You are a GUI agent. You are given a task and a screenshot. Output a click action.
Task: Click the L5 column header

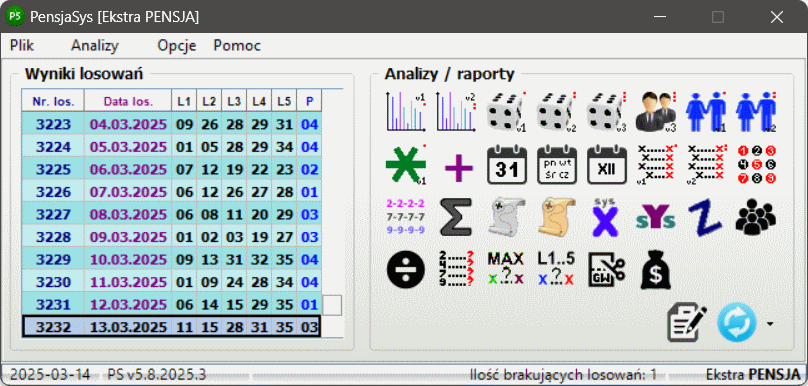coord(284,101)
